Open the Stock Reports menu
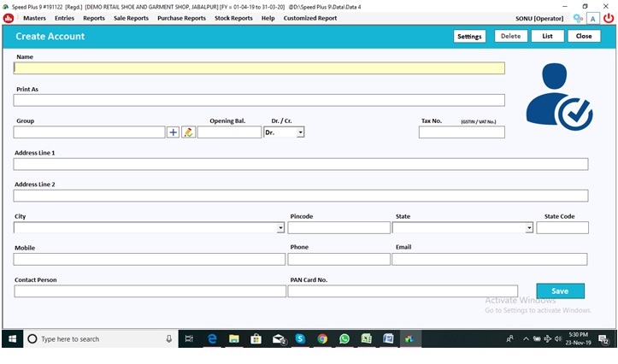 (x=233, y=18)
